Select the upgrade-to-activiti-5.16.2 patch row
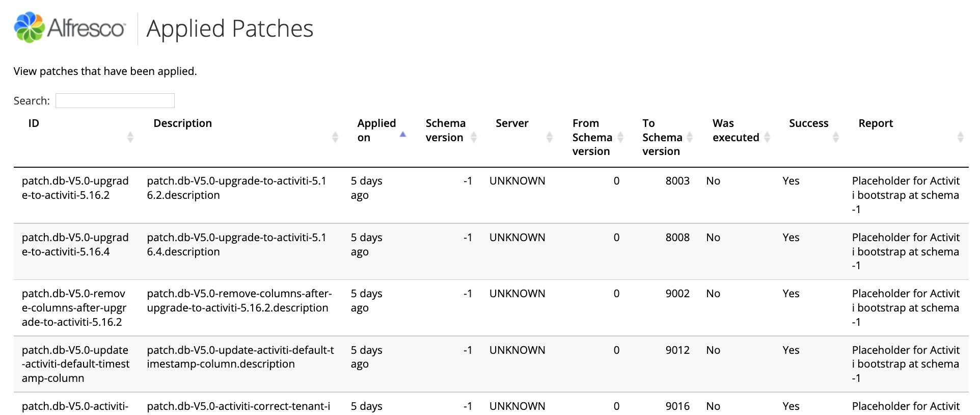This screenshot has height=415, width=980. (491, 195)
